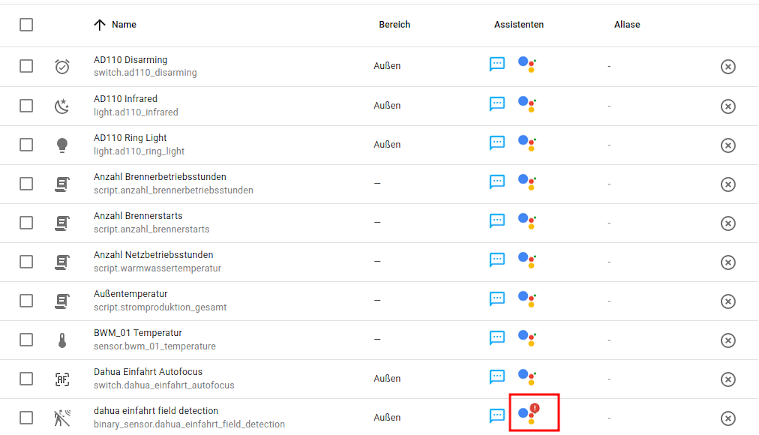The image size is (759, 435).
Task: Select the BWM_01 Temperatur row checkbox
Action: [x=27, y=339]
